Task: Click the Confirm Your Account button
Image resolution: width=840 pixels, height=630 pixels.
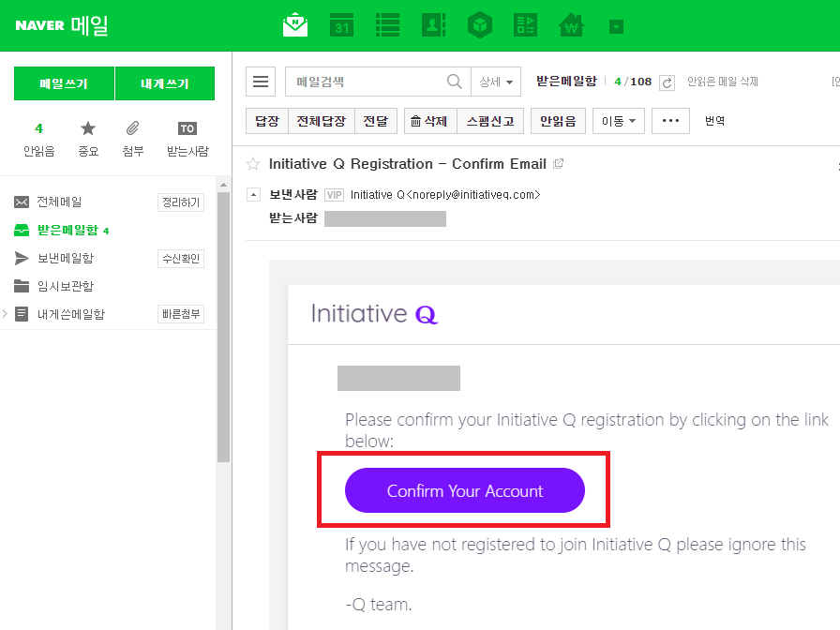Action: (x=464, y=490)
